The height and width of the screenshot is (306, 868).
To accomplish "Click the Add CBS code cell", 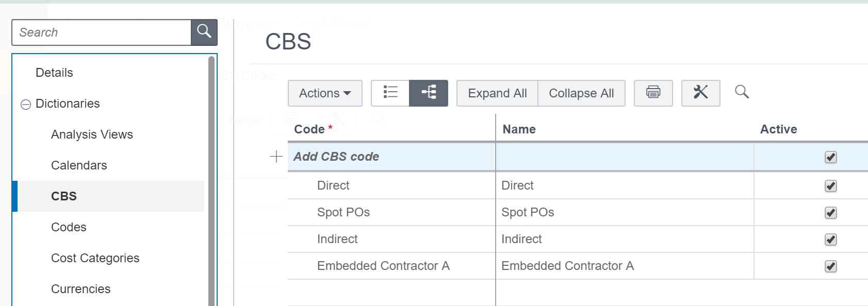I will pos(391,157).
